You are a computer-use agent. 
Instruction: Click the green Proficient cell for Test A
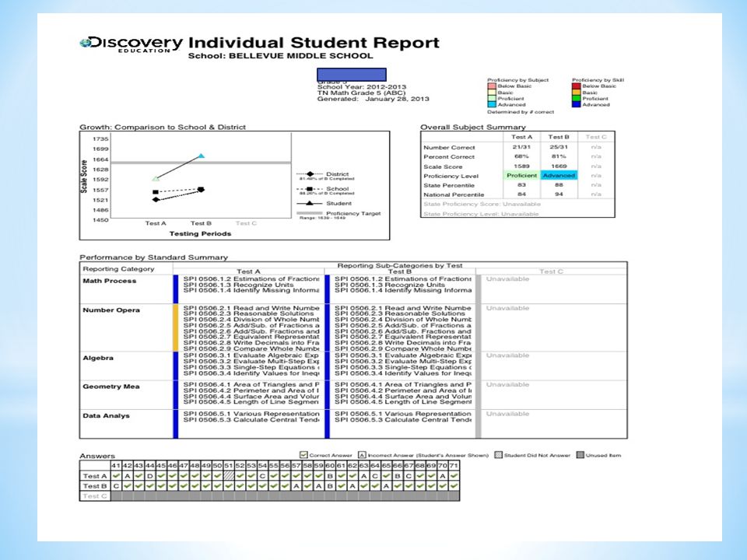tap(521, 175)
